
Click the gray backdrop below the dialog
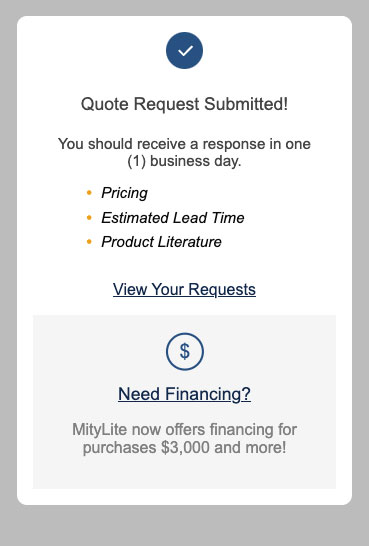point(184,526)
